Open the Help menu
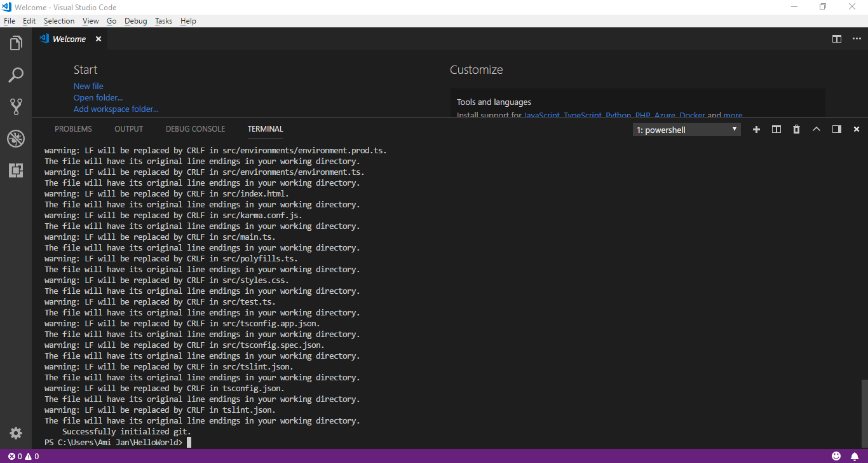Screen dimensions: 868x463 pyautogui.click(x=188, y=21)
